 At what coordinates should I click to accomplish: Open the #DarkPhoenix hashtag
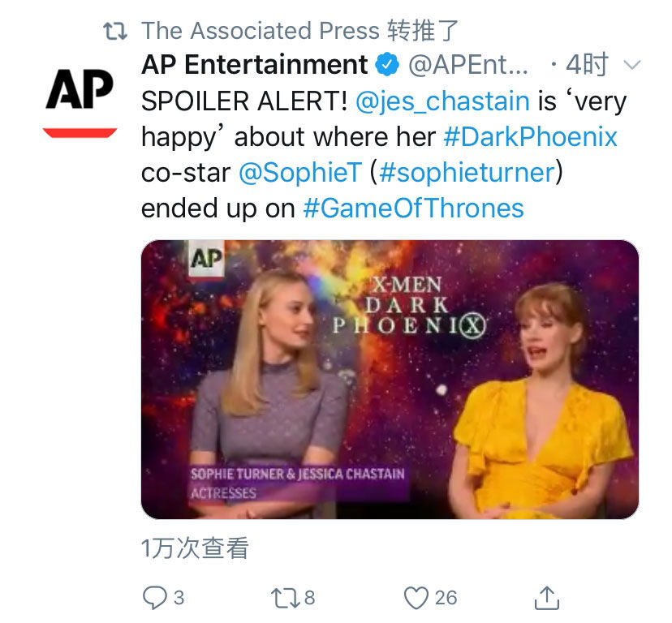tap(530, 136)
